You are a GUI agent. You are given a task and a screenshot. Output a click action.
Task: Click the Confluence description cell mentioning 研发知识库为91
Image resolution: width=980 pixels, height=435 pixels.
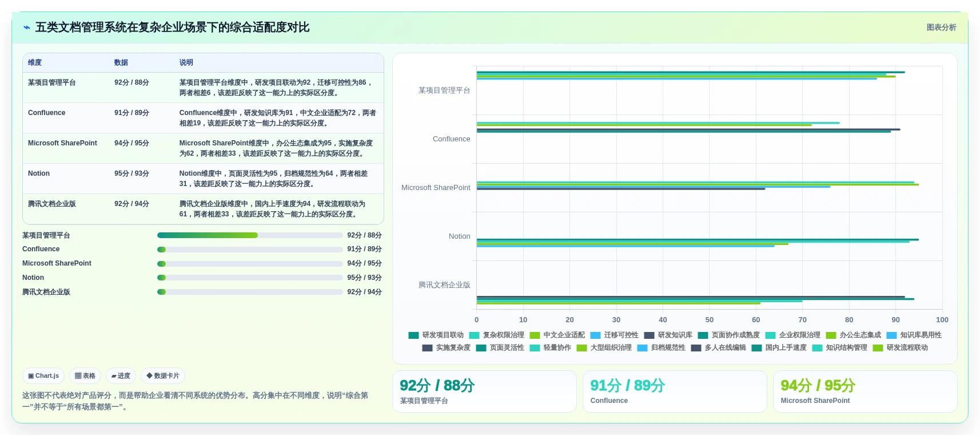[278, 118]
